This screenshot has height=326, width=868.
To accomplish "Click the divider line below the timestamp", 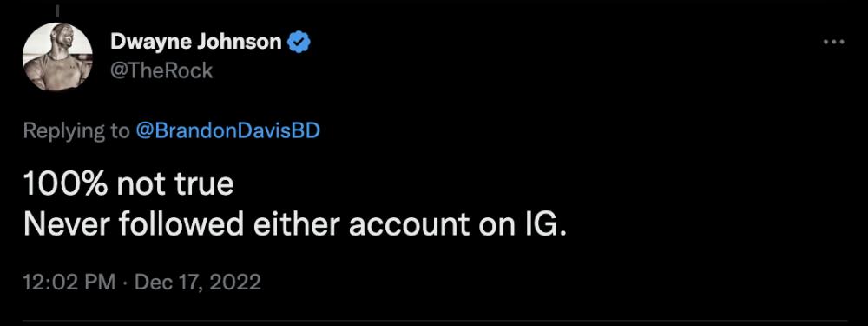I will coord(434,321).
